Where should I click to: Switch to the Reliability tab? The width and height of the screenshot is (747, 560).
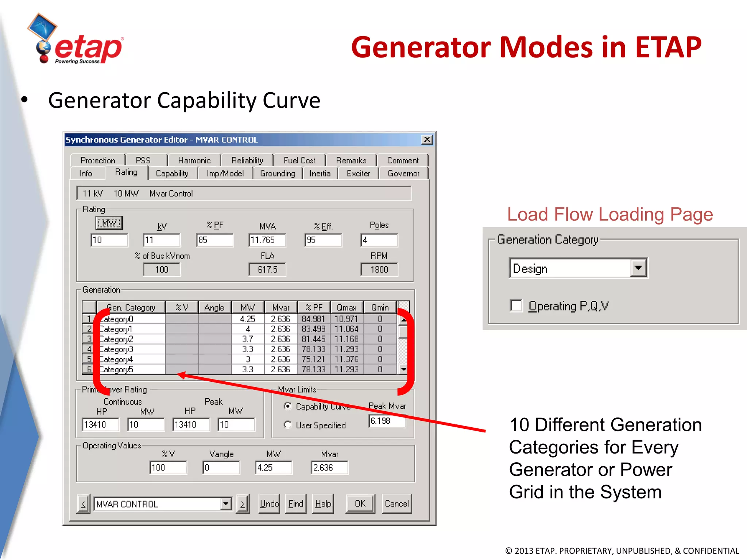(x=247, y=160)
